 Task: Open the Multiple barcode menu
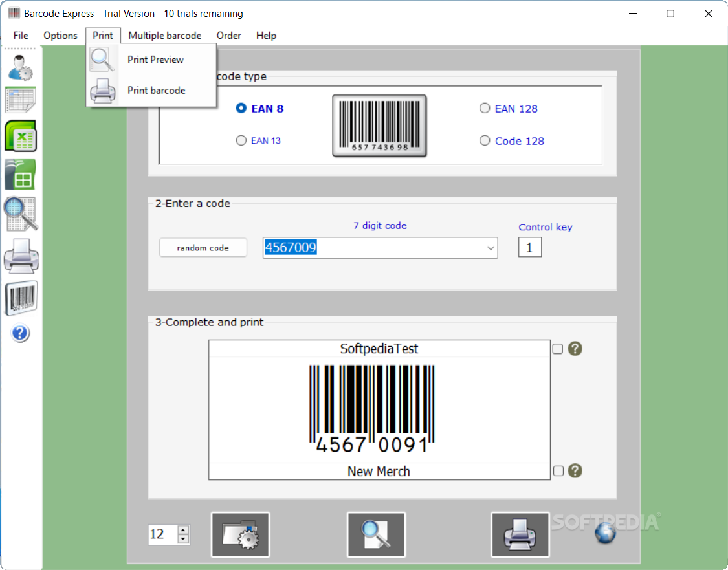(x=165, y=36)
